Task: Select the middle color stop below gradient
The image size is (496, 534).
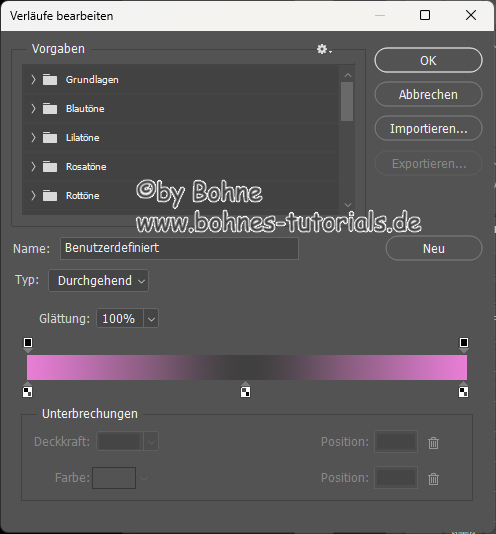Action: point(245,390)
